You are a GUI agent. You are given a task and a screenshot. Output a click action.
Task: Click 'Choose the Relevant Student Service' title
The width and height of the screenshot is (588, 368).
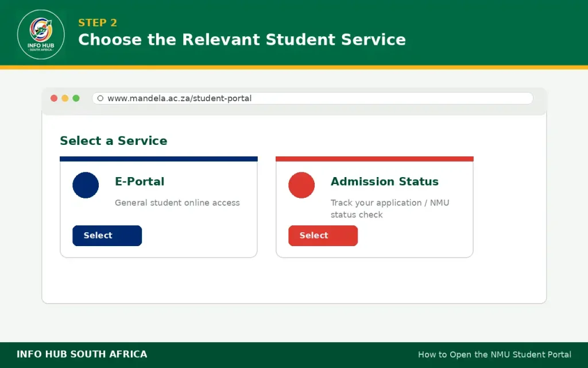pyautogui.click(x=242, y=40)
